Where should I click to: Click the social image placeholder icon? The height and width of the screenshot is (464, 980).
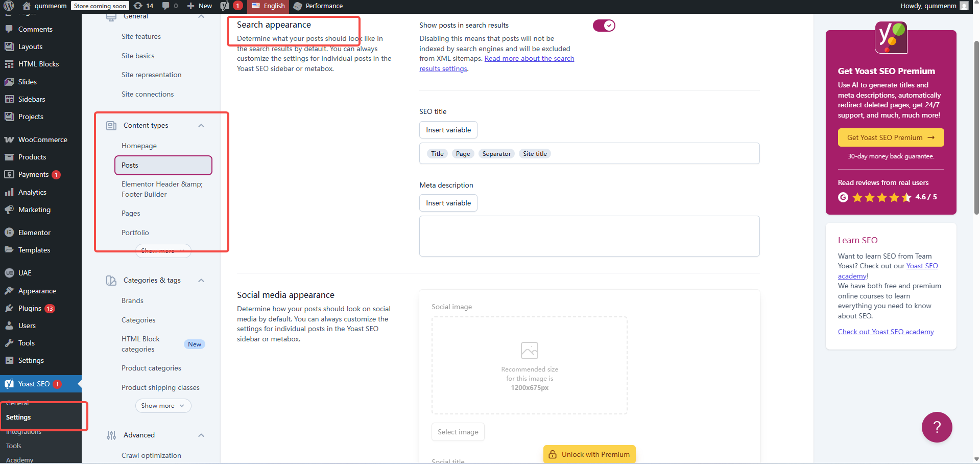[x=529, y=351]
